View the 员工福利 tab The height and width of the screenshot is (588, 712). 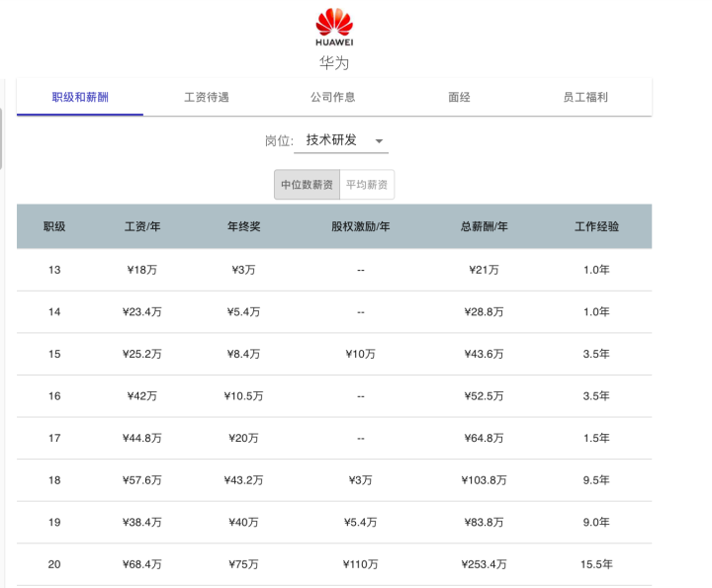(x=585, y=97)
